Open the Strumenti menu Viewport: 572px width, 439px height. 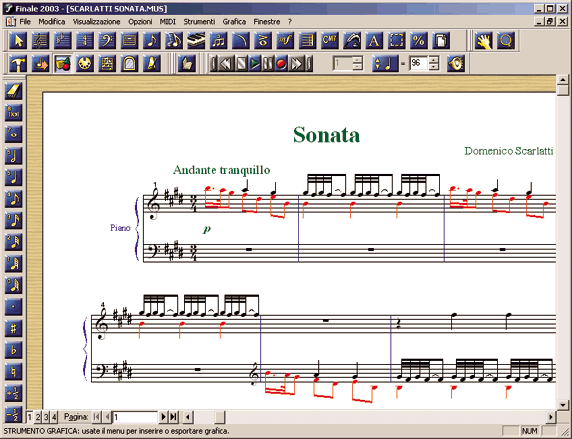[199, 22]
